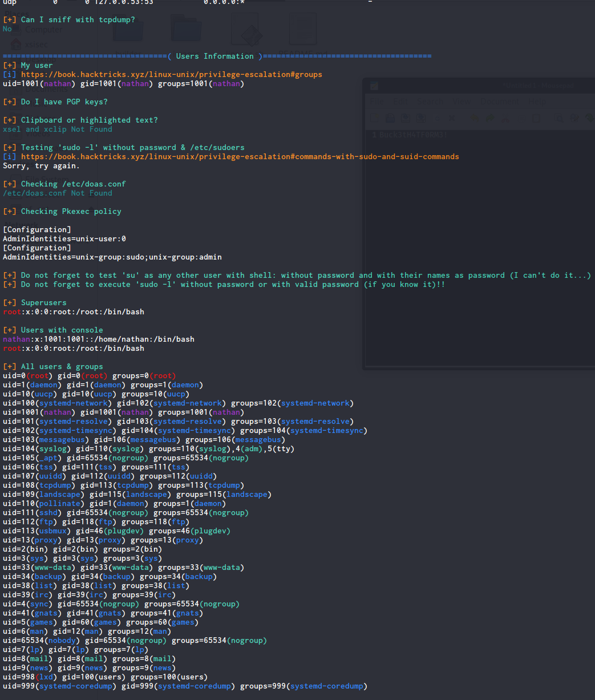This screenshot has height=700, width=595.
Task: Click the 'Users Information' section banner
Action: pyautogui.click(x=217, y=56)
